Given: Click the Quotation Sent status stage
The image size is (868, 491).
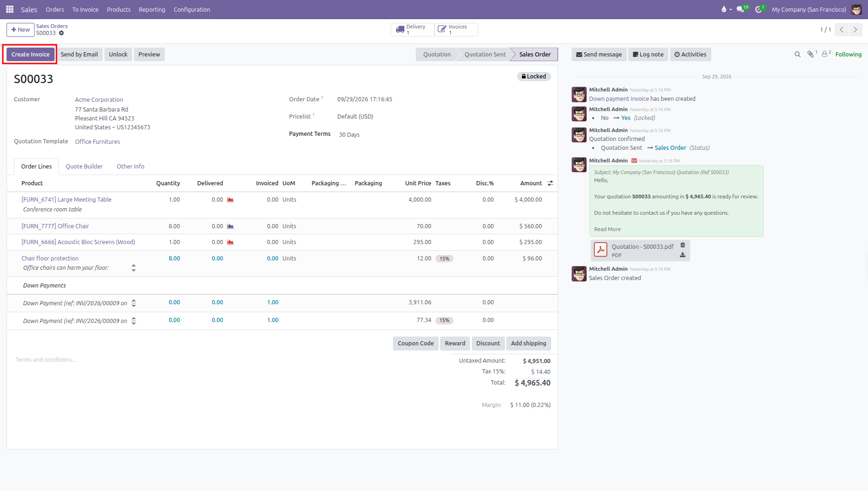Looking at the screenshot, I should (485, 55).
